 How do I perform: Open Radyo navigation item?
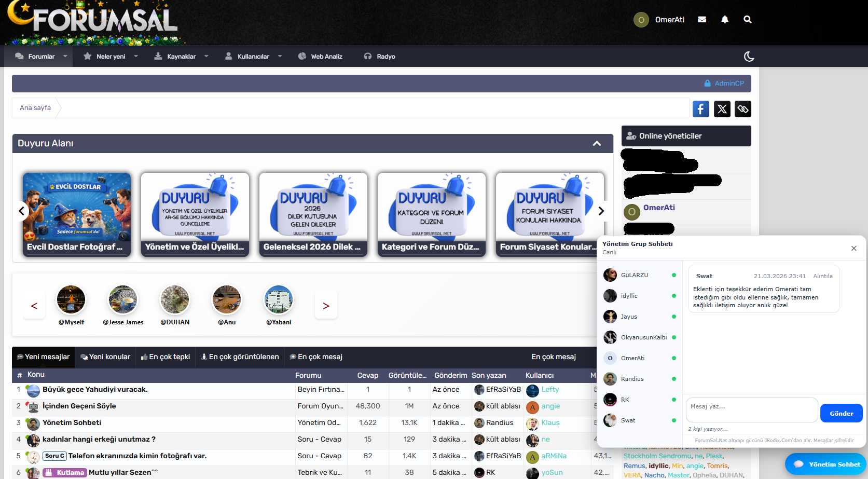pos(379,57)
